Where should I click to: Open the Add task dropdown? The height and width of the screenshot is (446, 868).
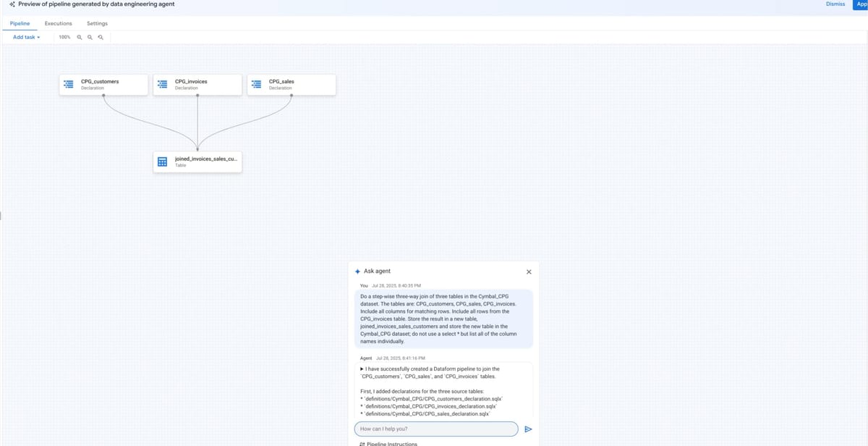pyautogui.click(x=27, y=37)
